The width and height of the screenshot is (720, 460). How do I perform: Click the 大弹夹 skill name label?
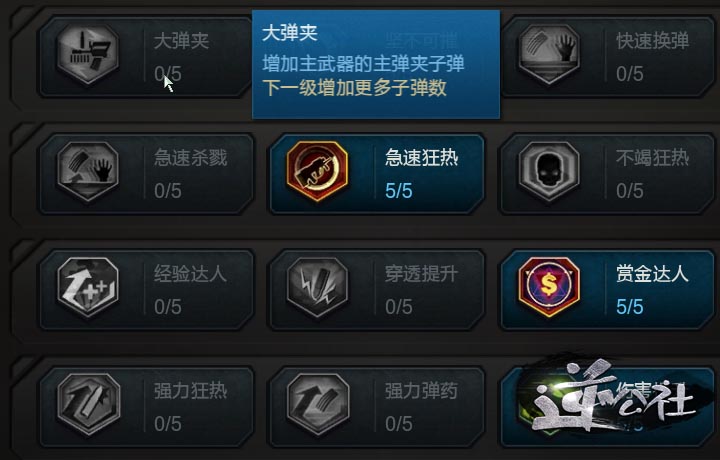coord(182,41)
